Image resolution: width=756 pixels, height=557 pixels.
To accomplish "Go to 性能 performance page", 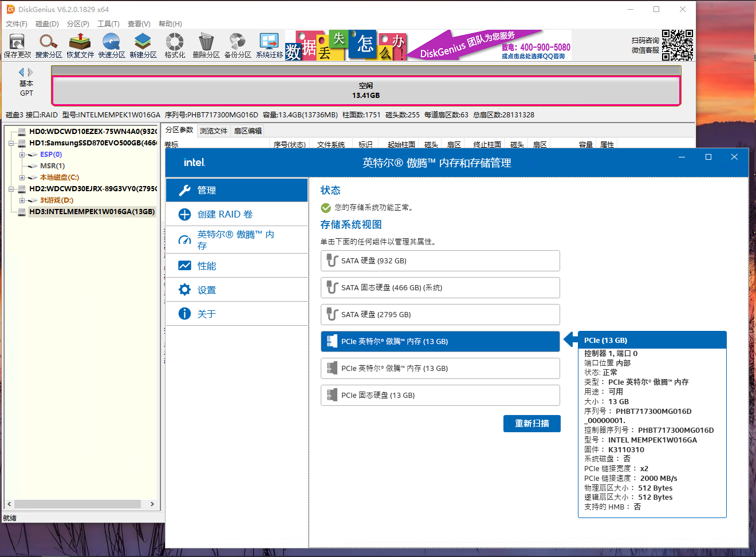I will tap(237, 266).
